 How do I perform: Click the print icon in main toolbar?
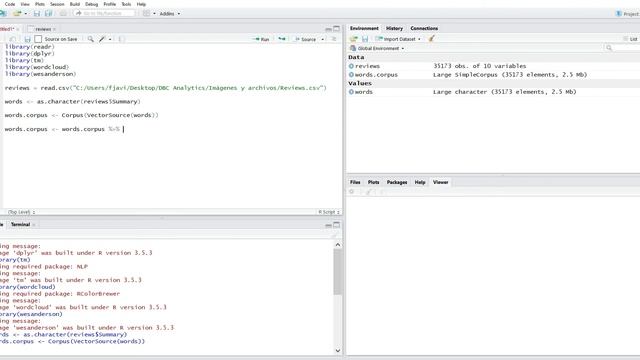click(63, 13)
